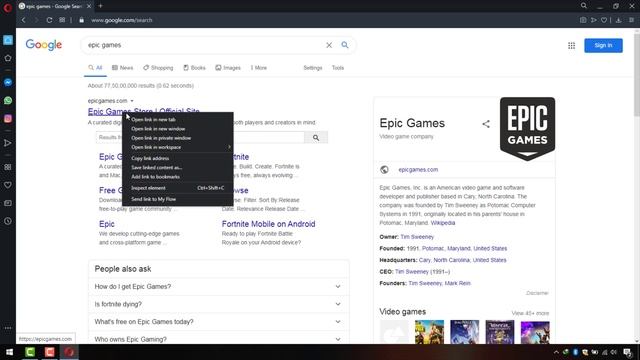Screen dimensions: 640x360
Task: Select 'Add link to bookmarks'
Action: tap(178, 177)
